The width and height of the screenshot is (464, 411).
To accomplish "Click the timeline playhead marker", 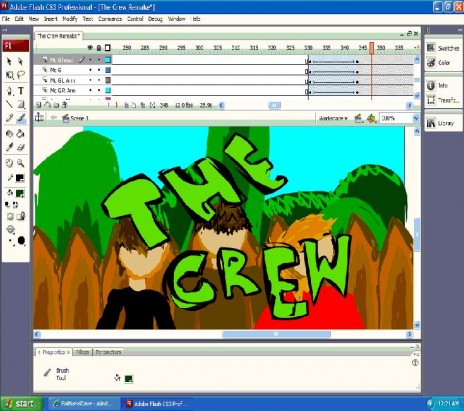I will click(371, 48).
